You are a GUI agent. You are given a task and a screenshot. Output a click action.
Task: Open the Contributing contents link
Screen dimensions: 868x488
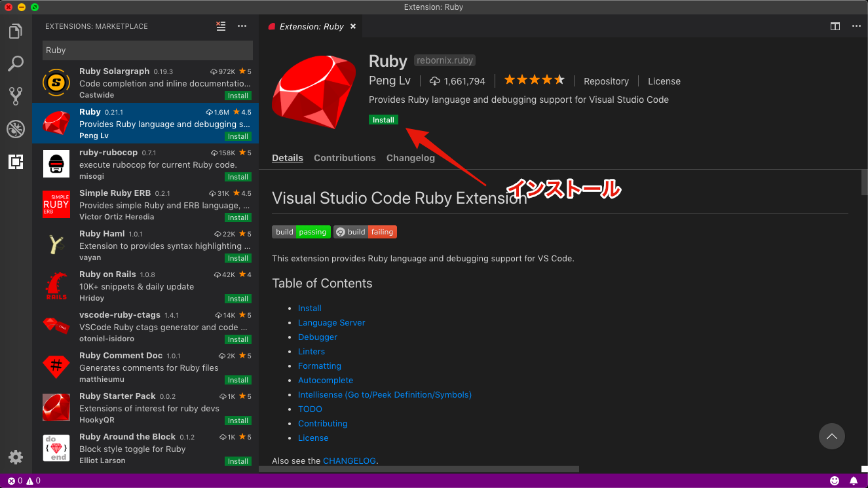pos(322,423)
